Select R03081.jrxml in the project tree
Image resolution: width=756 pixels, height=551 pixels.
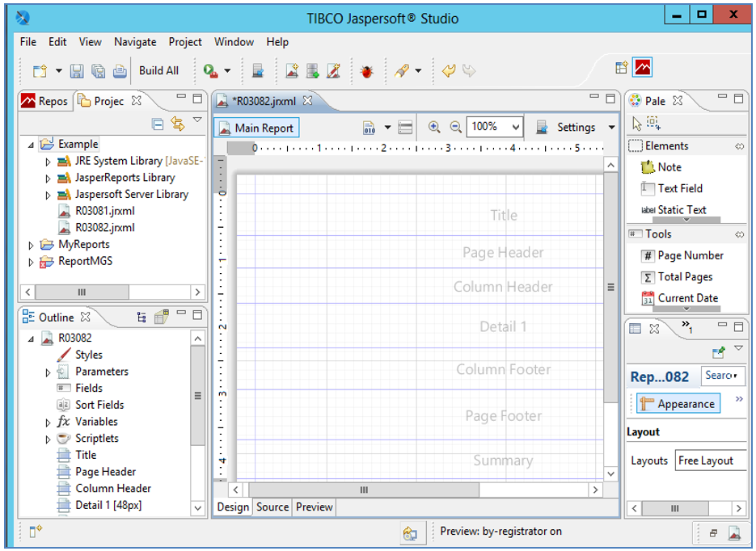(96, 211)
